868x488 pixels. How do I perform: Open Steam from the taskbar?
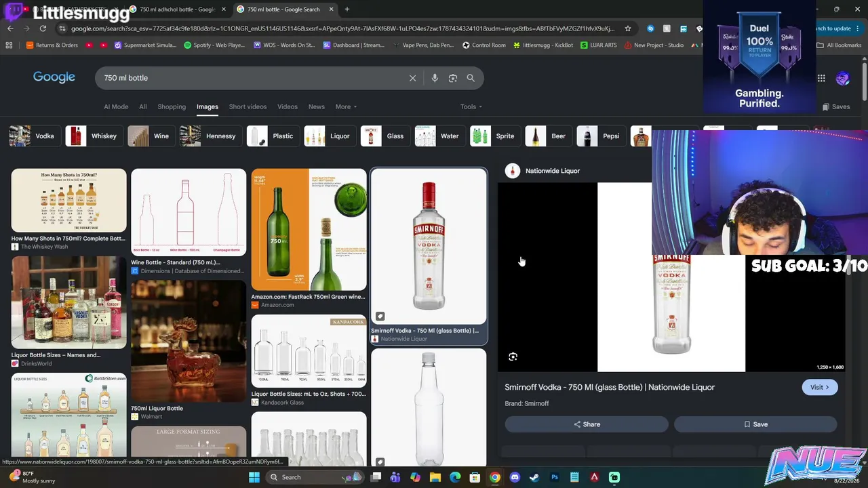tap(534, 477)
